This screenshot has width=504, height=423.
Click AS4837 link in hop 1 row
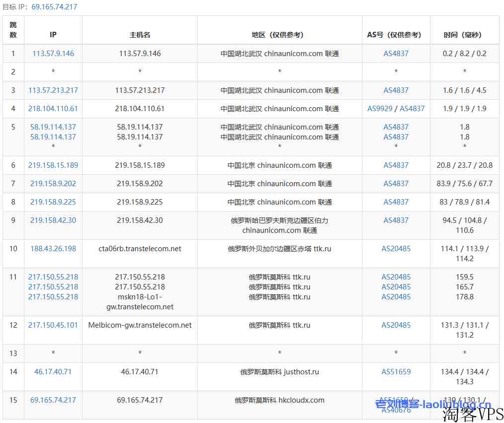pyautogui.click(x=396, y=53)
